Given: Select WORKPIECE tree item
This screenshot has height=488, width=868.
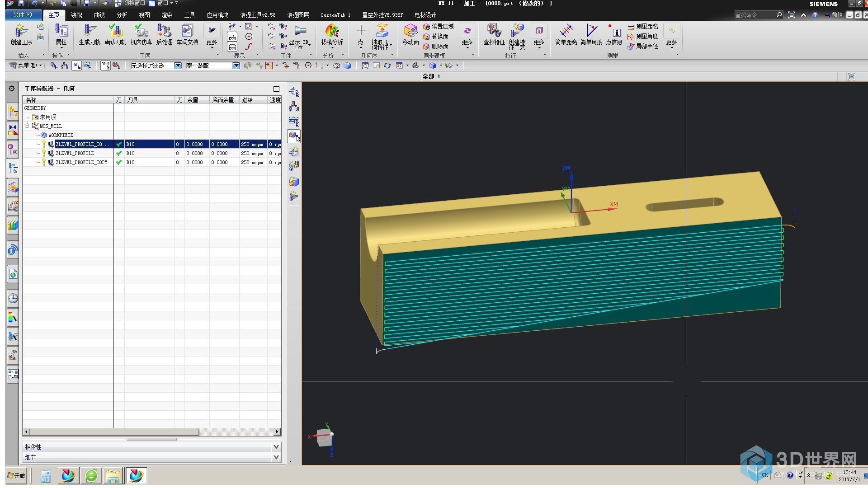Looking at the screenshot, I should [x=61, y=135].
